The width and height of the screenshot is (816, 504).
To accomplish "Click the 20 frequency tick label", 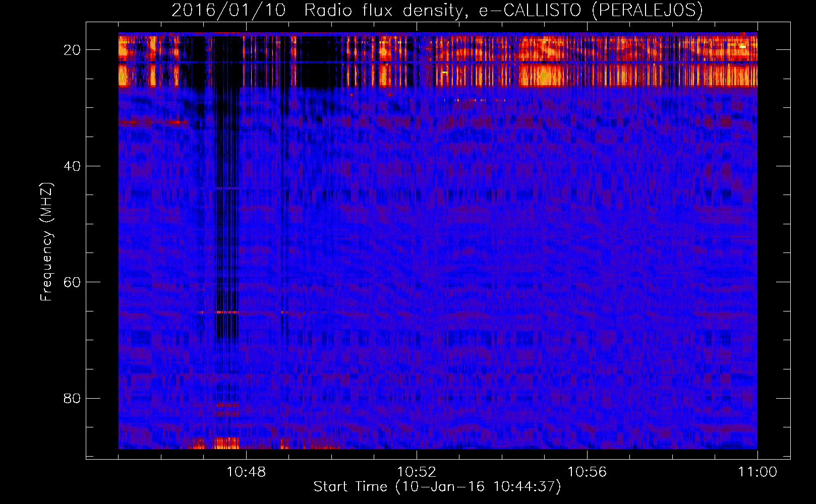I will (x=73, y=50).
